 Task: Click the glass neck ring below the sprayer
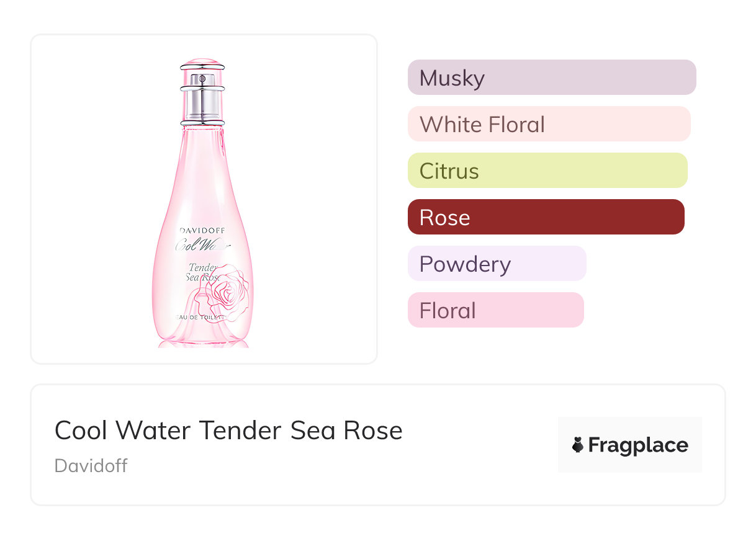(202, 123)
